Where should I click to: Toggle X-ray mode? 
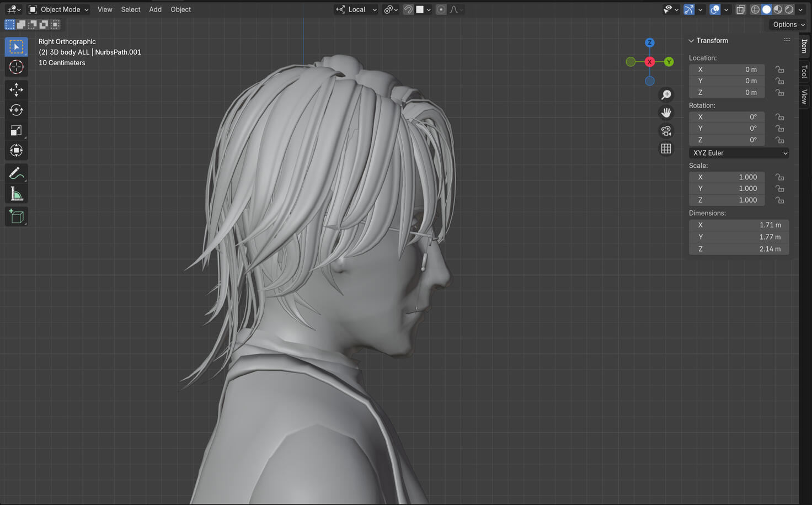coord(741,9)
